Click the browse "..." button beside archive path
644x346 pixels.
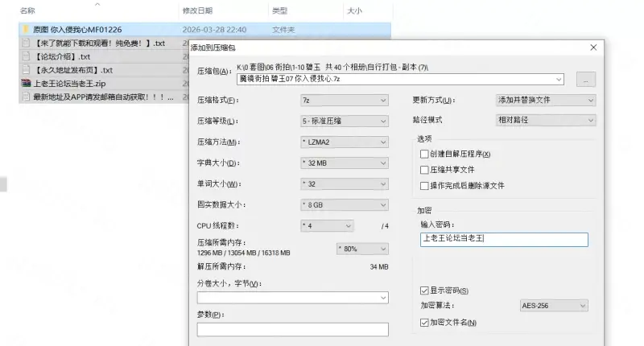click(586, 79)
